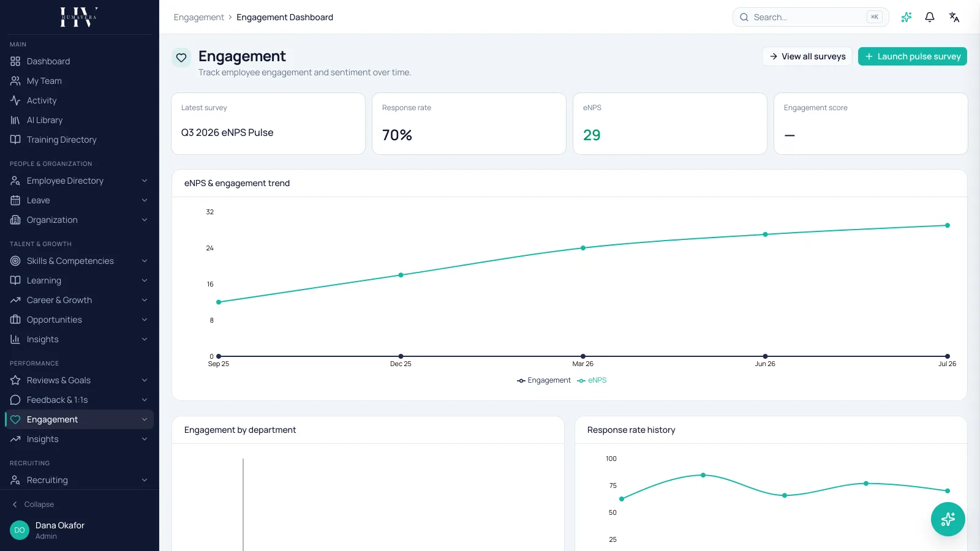Click the Recruiting person-search icon
The height and width of the screenshot is (551, 980).
coord(15,480)
